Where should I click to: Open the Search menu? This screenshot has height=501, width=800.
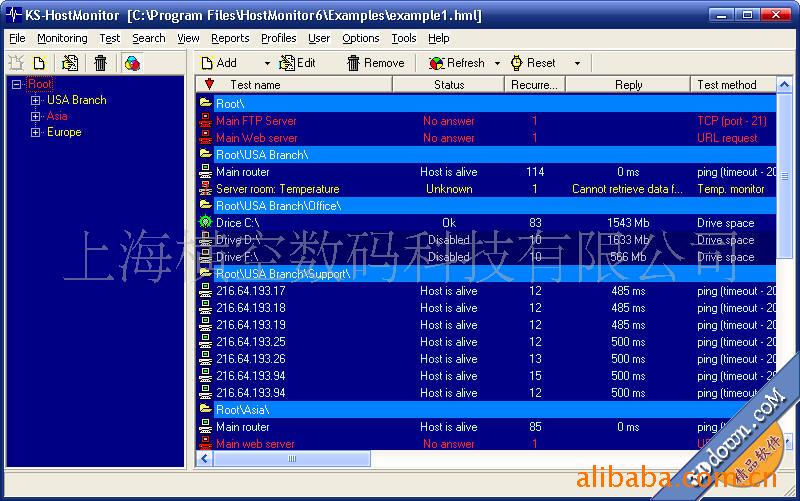pos(148,38)
